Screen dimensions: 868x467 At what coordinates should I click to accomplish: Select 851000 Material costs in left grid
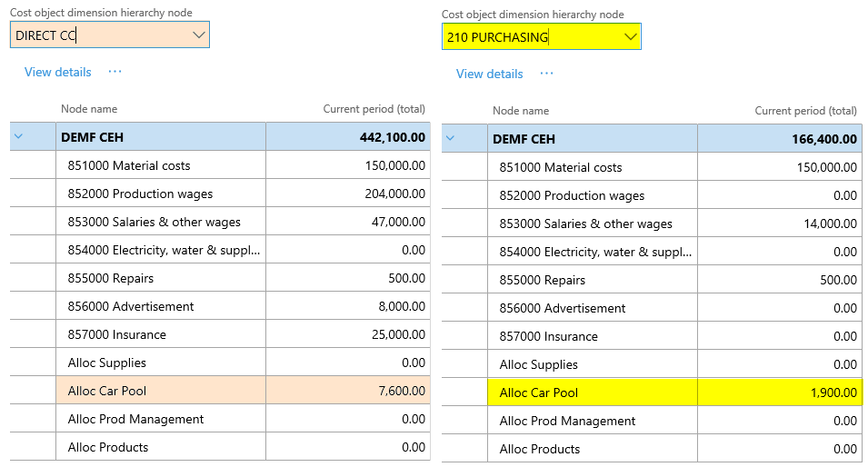(129, 165)
